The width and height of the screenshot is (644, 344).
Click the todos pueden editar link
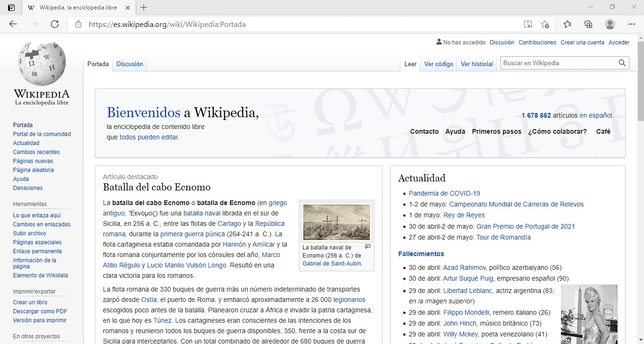[x=149, y=138]
